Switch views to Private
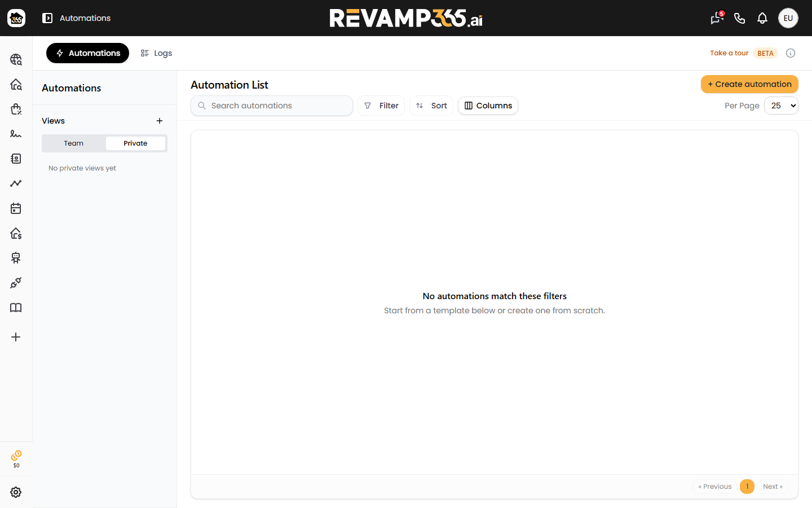Image resolution: width=812 pixels, height=508 pixels. coord(135,143)
